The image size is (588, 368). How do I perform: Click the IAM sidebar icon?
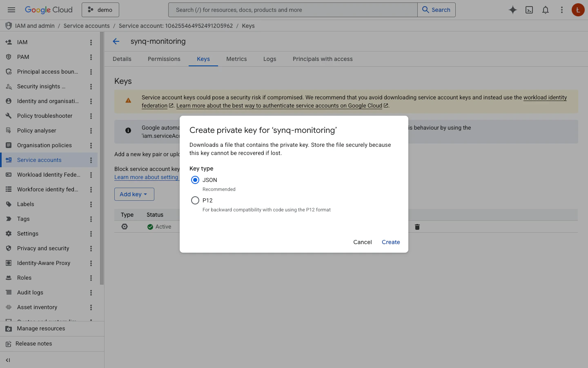(9, 42)
